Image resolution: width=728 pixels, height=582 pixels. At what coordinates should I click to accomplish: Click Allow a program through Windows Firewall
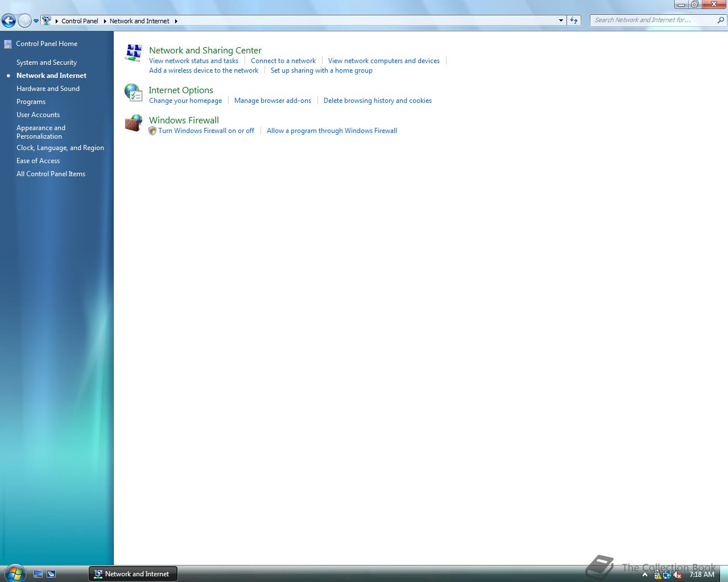[x=332, y=131]
